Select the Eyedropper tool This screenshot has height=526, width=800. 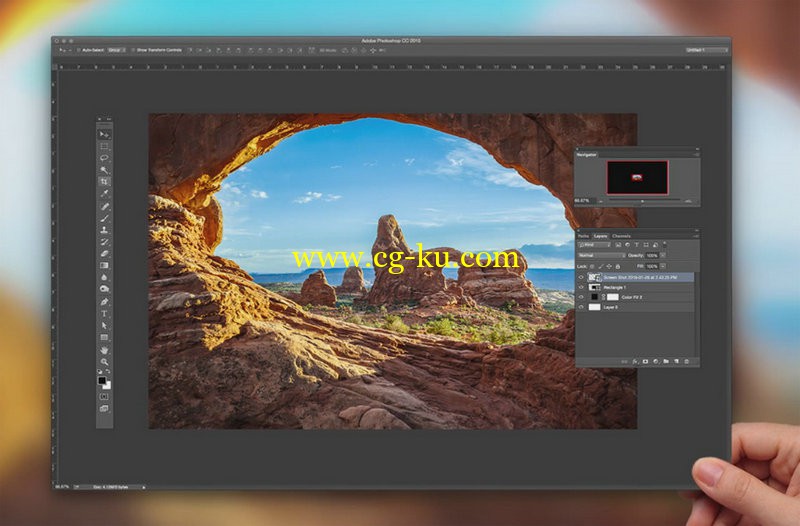point(104,194)
